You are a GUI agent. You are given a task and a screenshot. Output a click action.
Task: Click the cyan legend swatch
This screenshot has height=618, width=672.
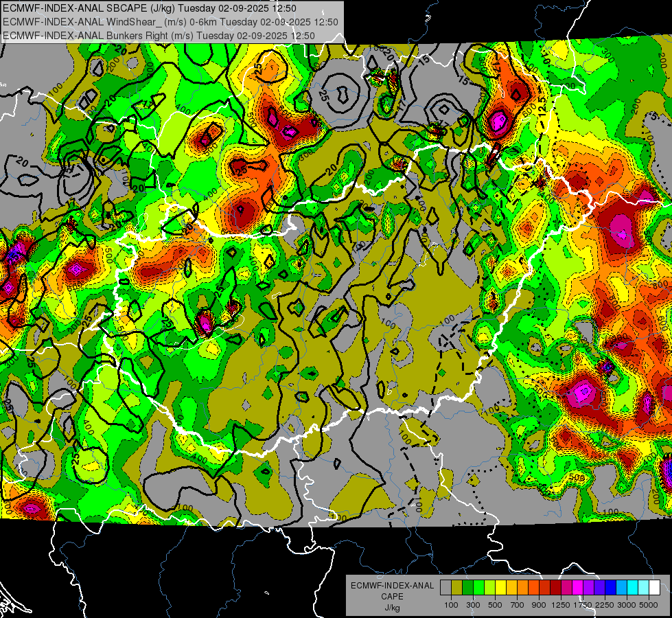click(x=633, y=588)
